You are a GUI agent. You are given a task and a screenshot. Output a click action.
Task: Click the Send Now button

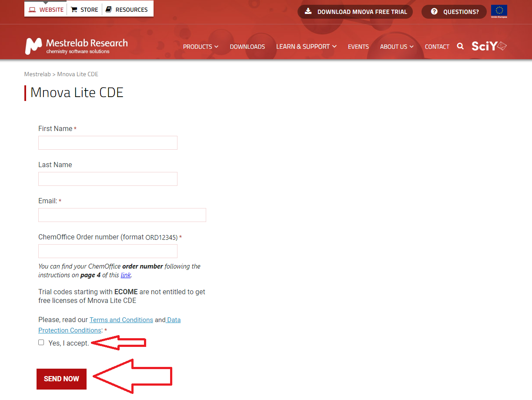click(61, 379)
